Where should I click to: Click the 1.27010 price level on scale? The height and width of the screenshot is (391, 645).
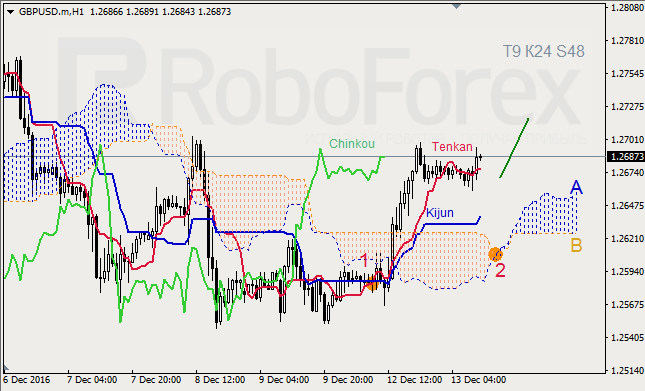tap(627, 140)
